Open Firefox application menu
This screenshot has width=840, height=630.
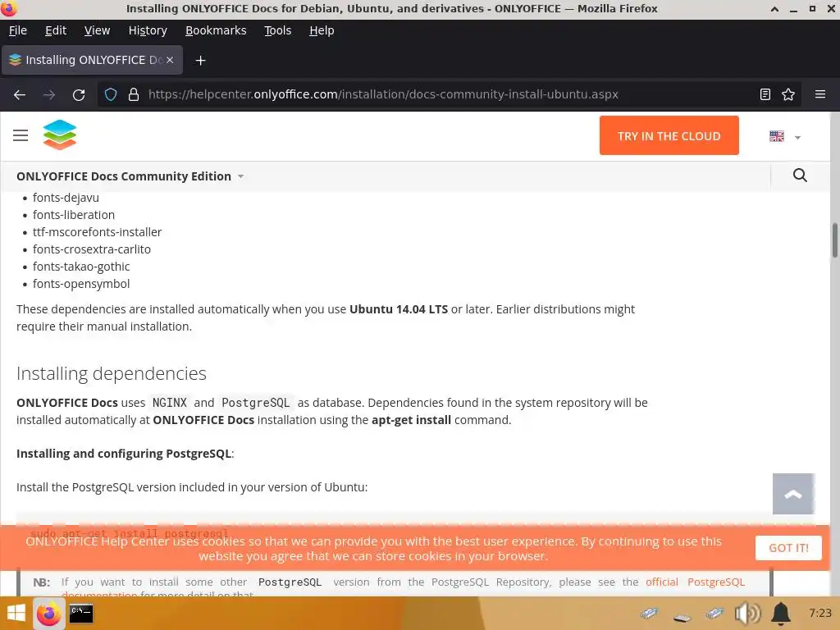[x=820, y=95]
